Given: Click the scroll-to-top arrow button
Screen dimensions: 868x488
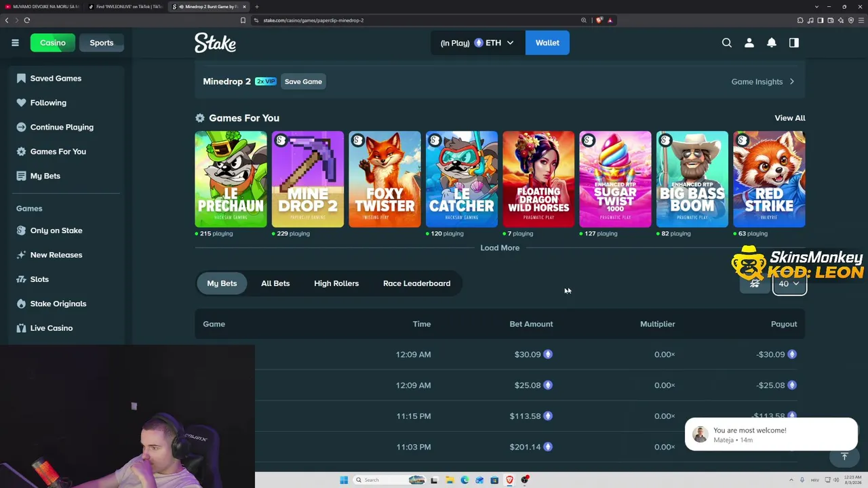Looking at the screenshot, I should [844, 457].
